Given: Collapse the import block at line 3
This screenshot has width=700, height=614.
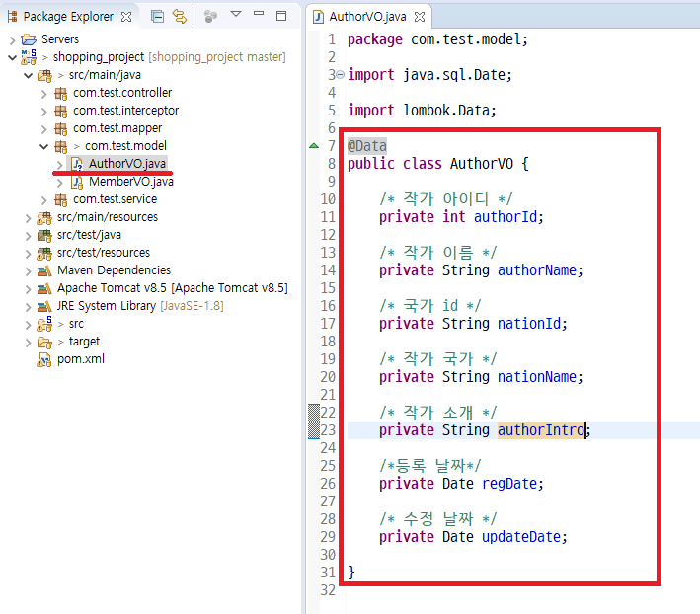Looking at the screenshot, I should click(x=341, y=74).
